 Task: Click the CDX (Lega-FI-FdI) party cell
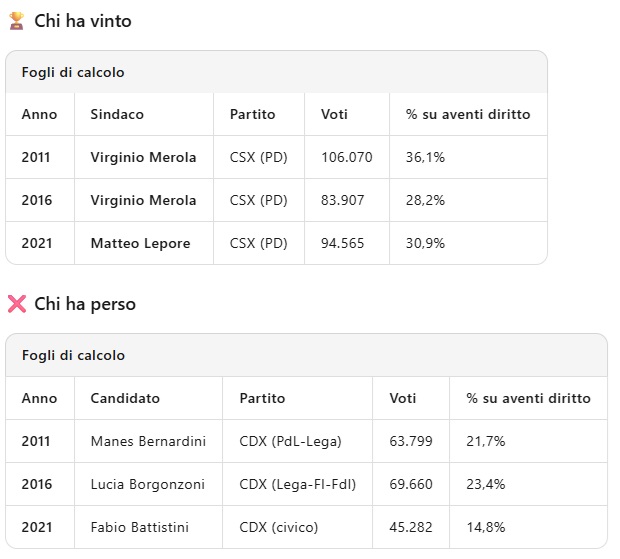coord(298,484)
